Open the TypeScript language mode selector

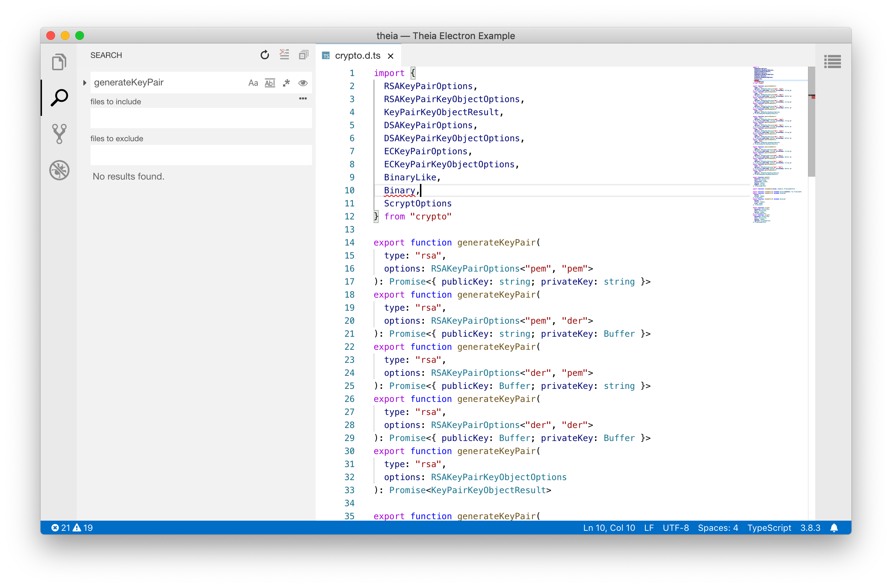pyautogui.click(x=769, y=528)
